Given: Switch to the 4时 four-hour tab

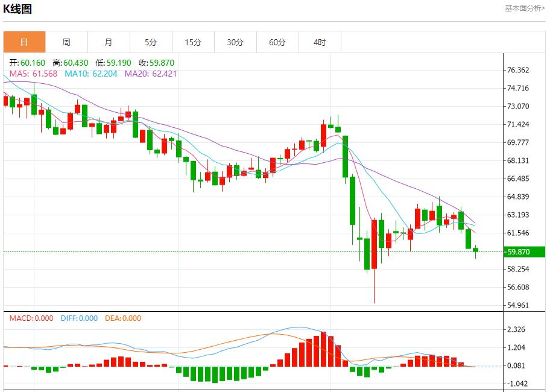Looking at the screenshot, I should point(320,42).
